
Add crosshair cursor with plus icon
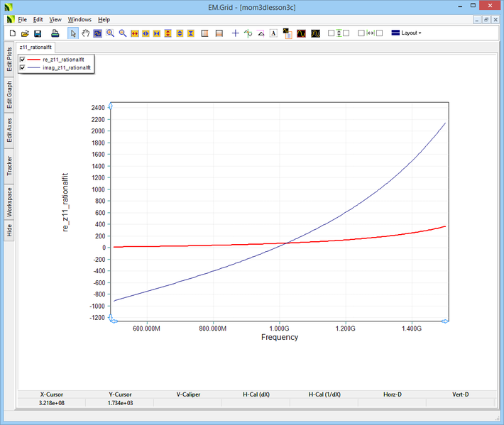pos(236,33)
